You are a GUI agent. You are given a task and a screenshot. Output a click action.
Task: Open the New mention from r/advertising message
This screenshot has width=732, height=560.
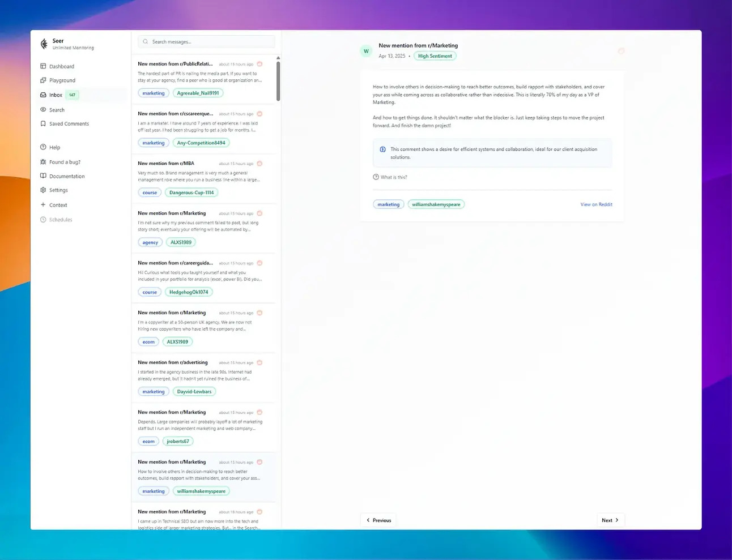(x=204, y=378)
